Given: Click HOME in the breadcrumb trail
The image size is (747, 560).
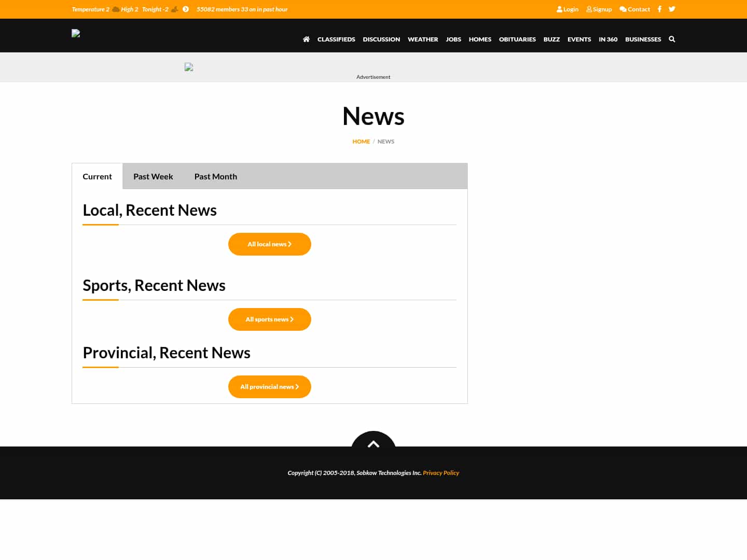Looking at the screenshot, I should pyautogui.click(x=361, y=141).
